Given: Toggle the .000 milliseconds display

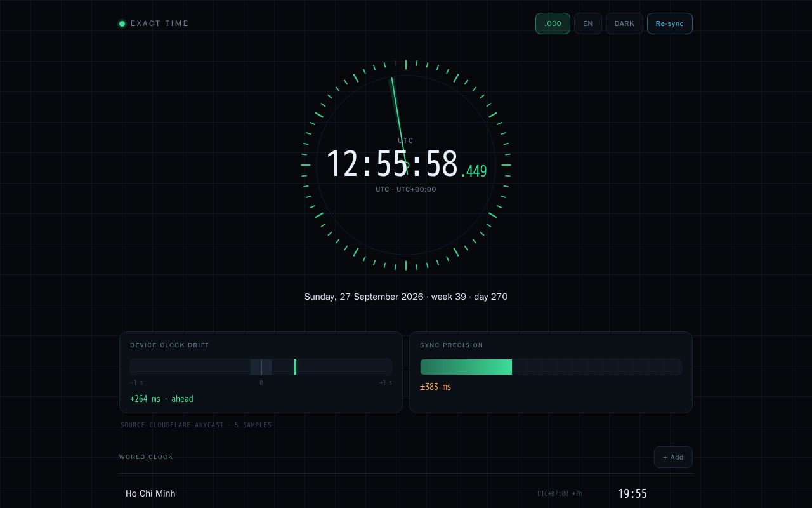Looking at the screenshot, I should tap(553, 23).
